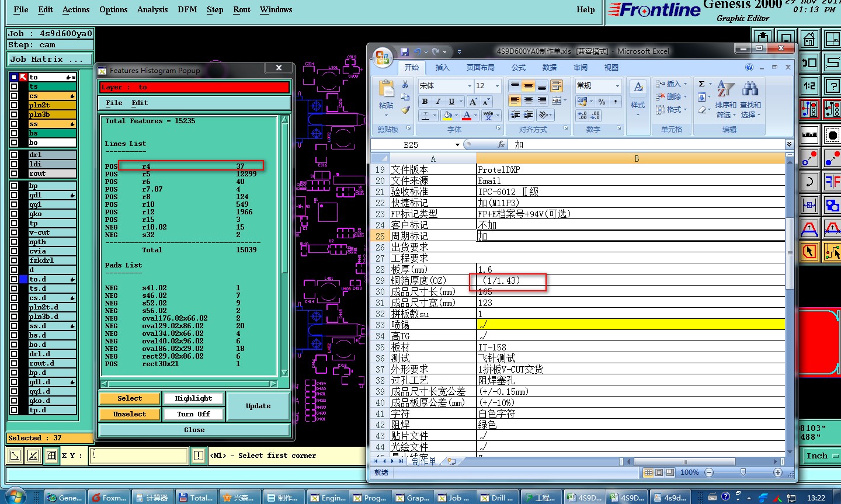Click the 计算器 taskbar button
The image size is (841, 504).
coord(152,498)
